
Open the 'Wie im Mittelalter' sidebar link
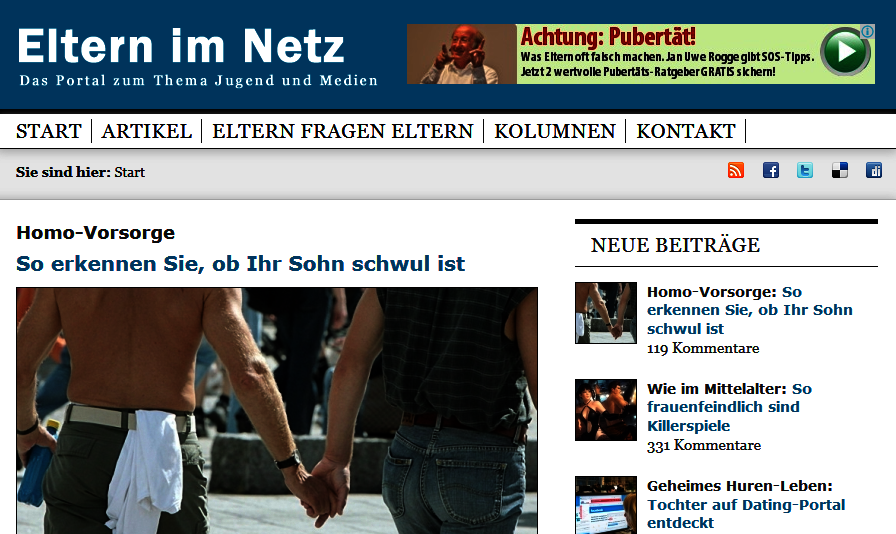(729, 407)
